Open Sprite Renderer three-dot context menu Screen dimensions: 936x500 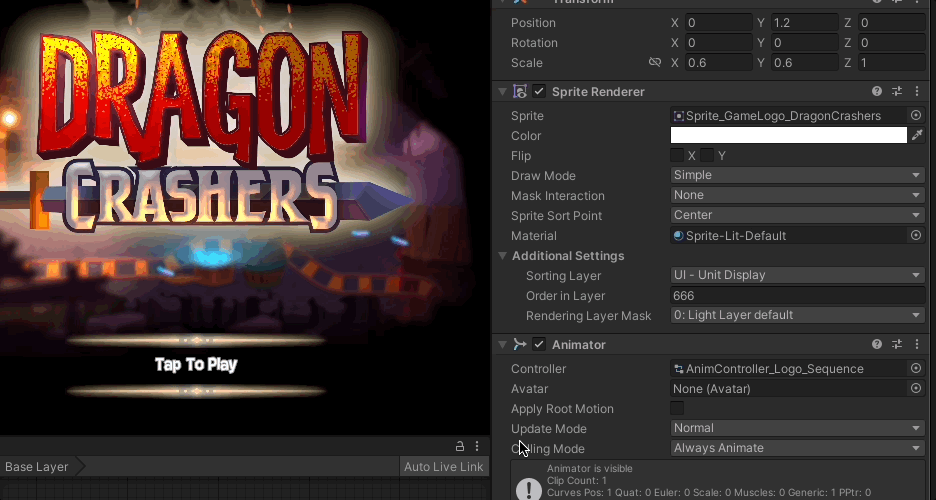tap(917, 91)
